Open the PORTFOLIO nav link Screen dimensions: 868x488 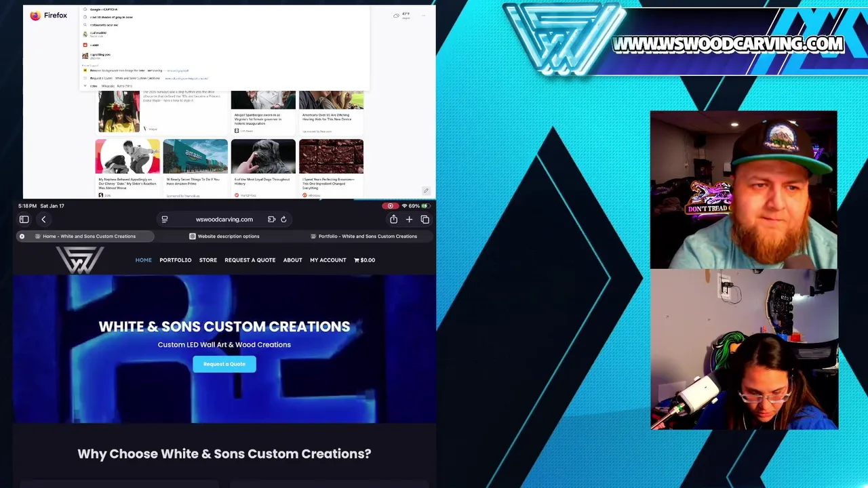[175, 260]
